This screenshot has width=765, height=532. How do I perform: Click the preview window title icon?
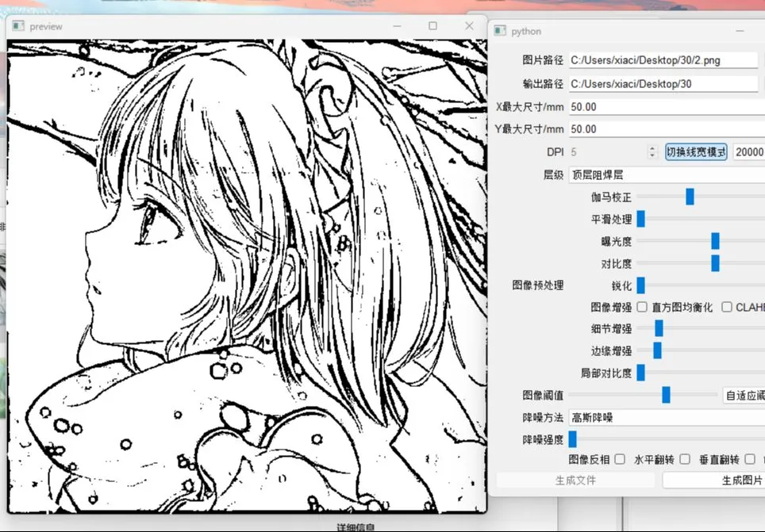coord(18,26)
